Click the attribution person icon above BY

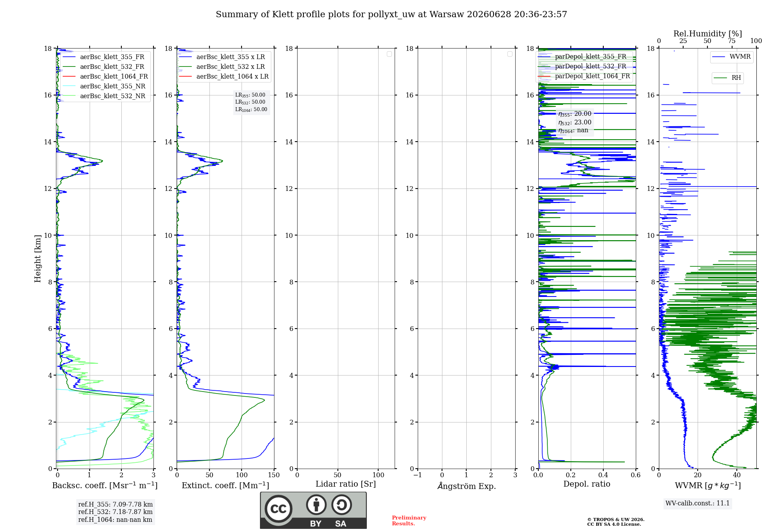point(316,505)
